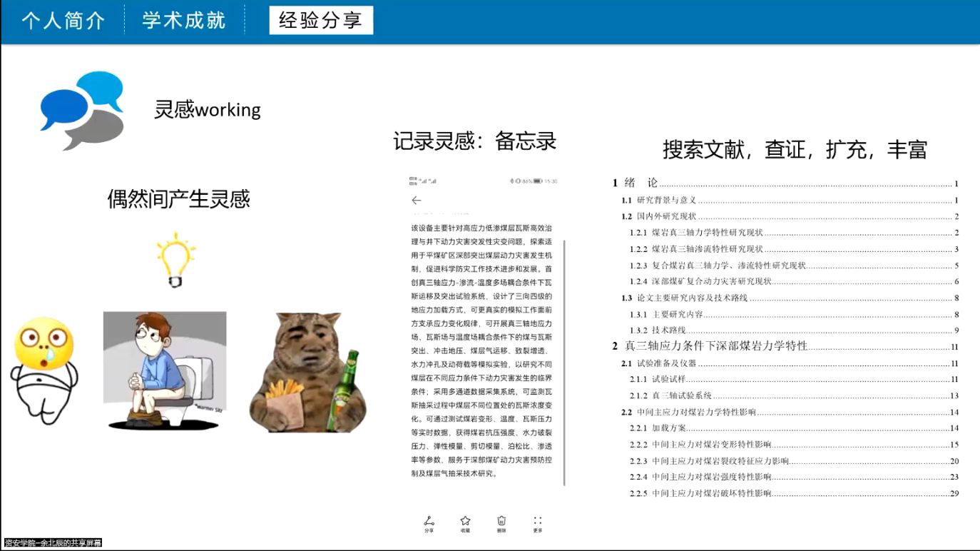
Task: Select the 经验分享 tab
Action: (321, 20)
